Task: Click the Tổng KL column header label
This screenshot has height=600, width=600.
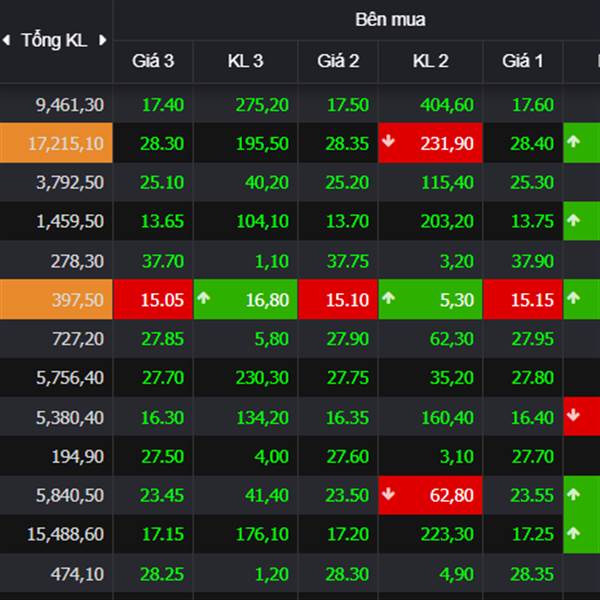Action: tap(54, 40)
